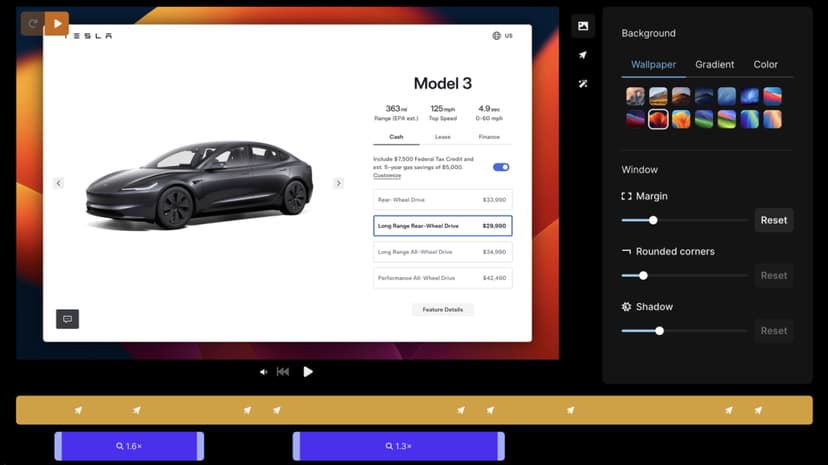
Task: Select the first cursor marker on the yellow timeline
Action: pos(78,410)
